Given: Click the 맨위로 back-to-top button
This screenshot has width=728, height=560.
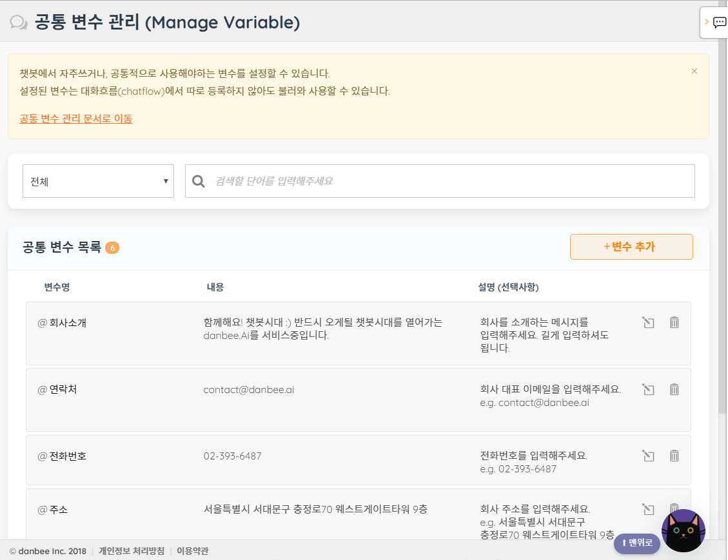Looking at the screenshot, I should pos(637,543).
